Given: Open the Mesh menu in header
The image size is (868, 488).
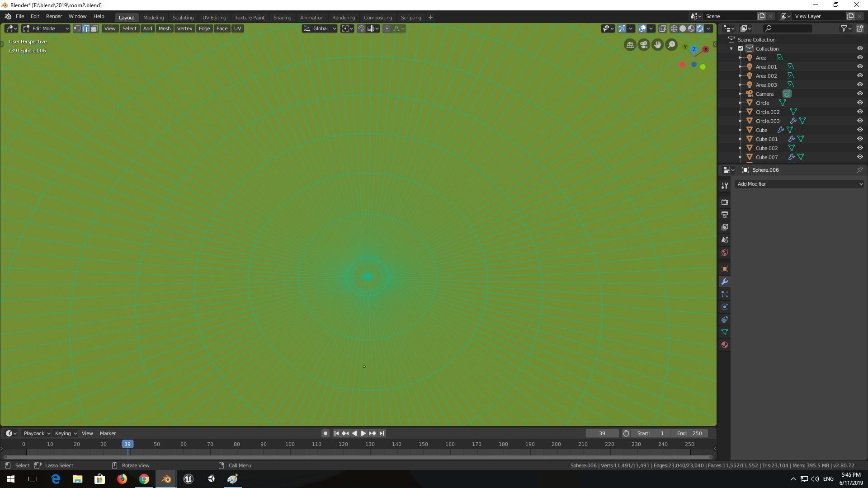Looking at the screenshot, I should click(164, 28).
